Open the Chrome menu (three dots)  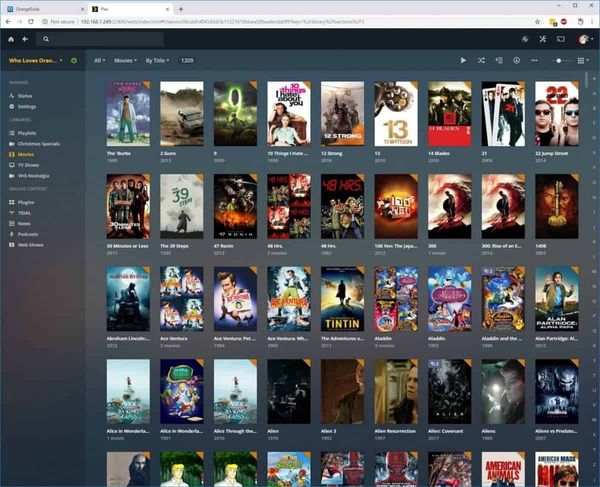[592, 22]
